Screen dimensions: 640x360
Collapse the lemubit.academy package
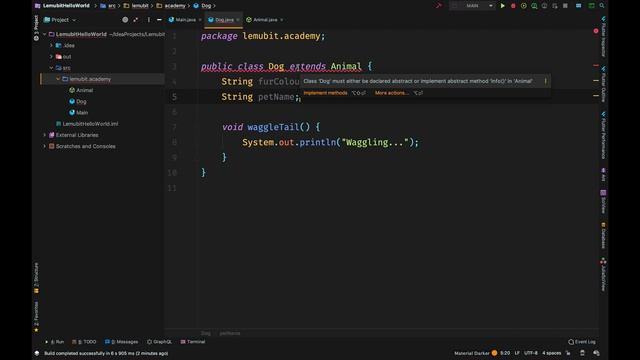click(x=58, y=79)
